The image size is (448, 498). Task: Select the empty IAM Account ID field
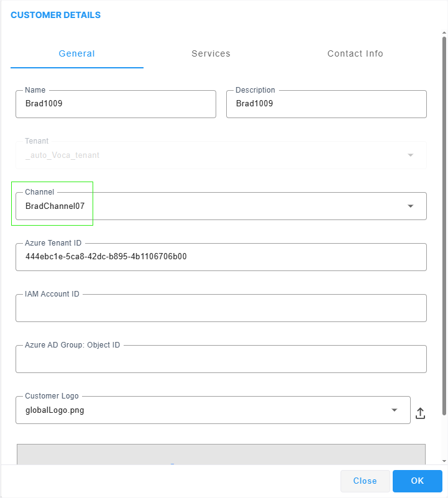pyautogui.click(x=221, y=308)
